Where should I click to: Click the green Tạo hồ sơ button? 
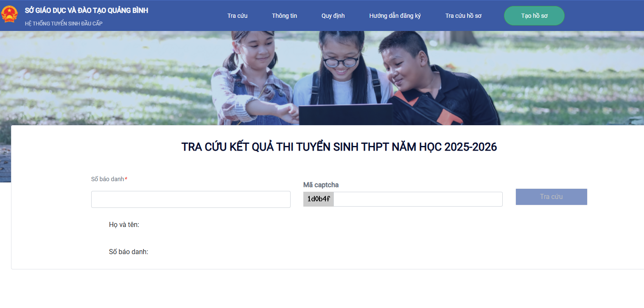point(534,16)
